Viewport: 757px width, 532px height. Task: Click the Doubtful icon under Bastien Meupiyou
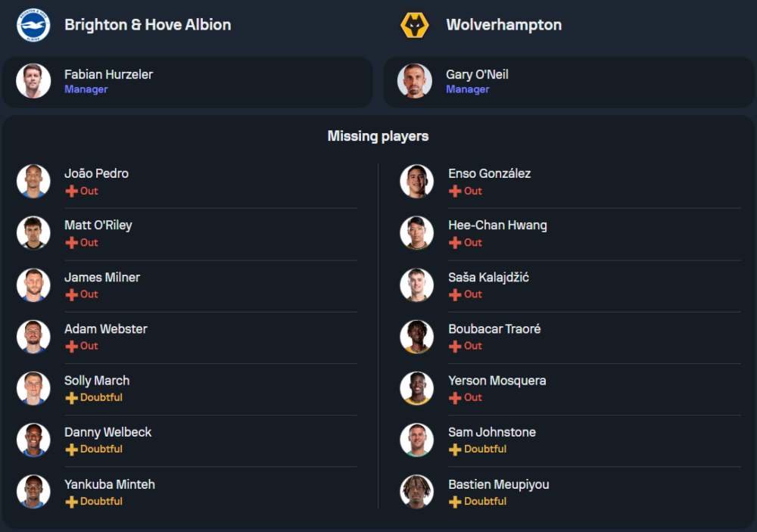(455, 502)
